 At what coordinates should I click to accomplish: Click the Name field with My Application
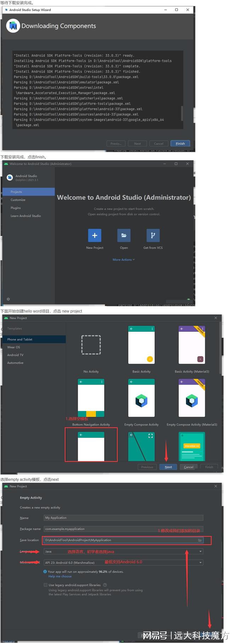coord(123,518)
